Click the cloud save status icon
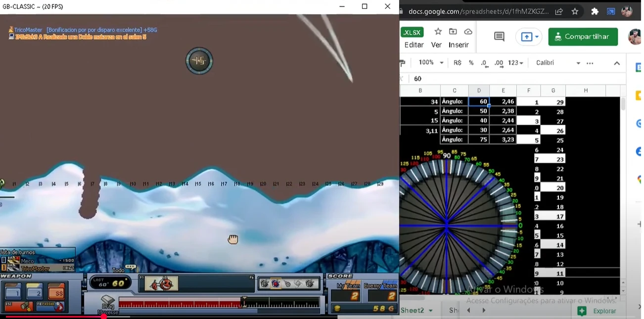The height and width of the screenshot is (319, 644). click(468, 32)
